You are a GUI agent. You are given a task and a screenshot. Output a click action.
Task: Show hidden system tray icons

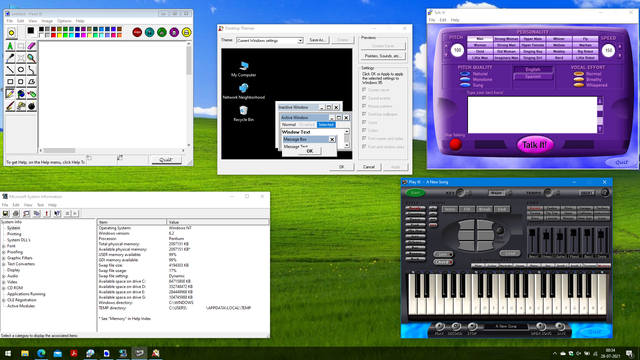554,353
